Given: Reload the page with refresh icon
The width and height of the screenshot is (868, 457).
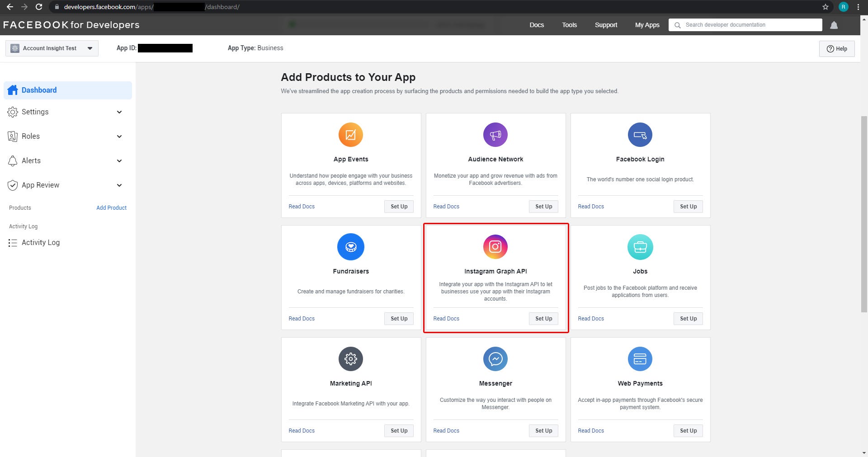Looking at the screenshot, I should (39, 7).
